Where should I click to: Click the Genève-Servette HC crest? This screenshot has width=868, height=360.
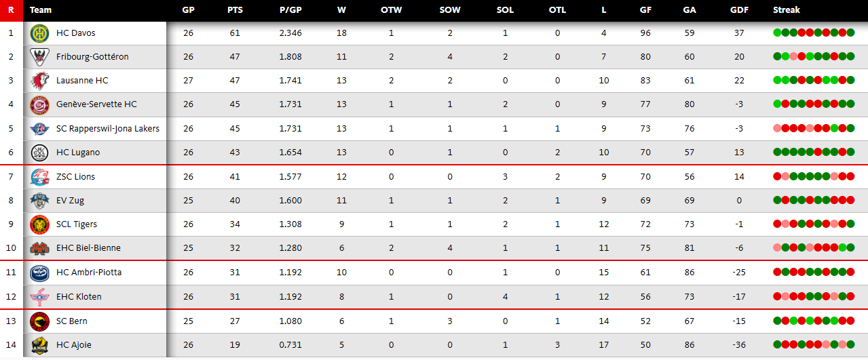[x=39, y=104]
